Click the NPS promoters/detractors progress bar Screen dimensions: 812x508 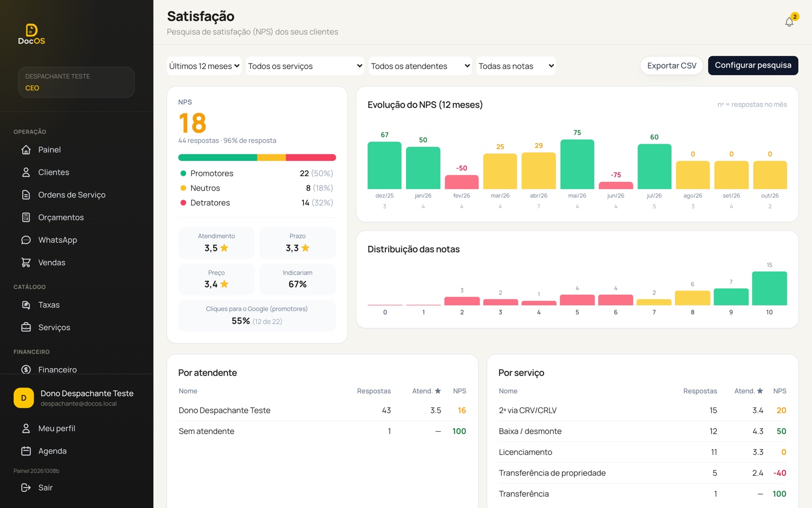pos(257,157)
